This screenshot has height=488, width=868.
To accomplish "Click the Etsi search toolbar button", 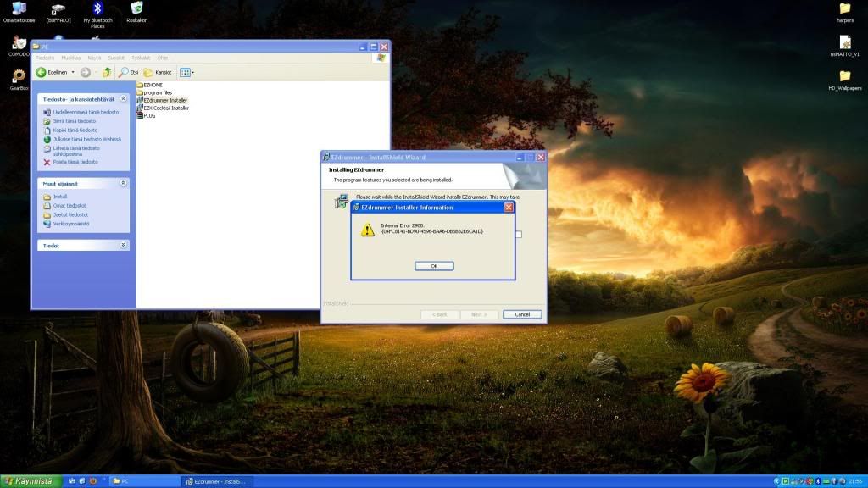I will click(129, 73).
